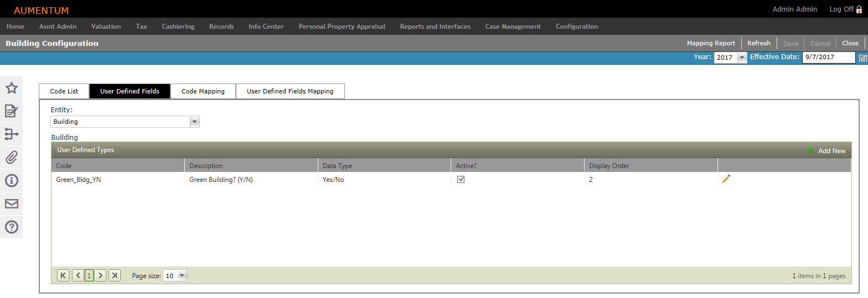This screenshot has height=298, width=868.
Task: Expand the Entity dropdown
Action: coord(194,122)
